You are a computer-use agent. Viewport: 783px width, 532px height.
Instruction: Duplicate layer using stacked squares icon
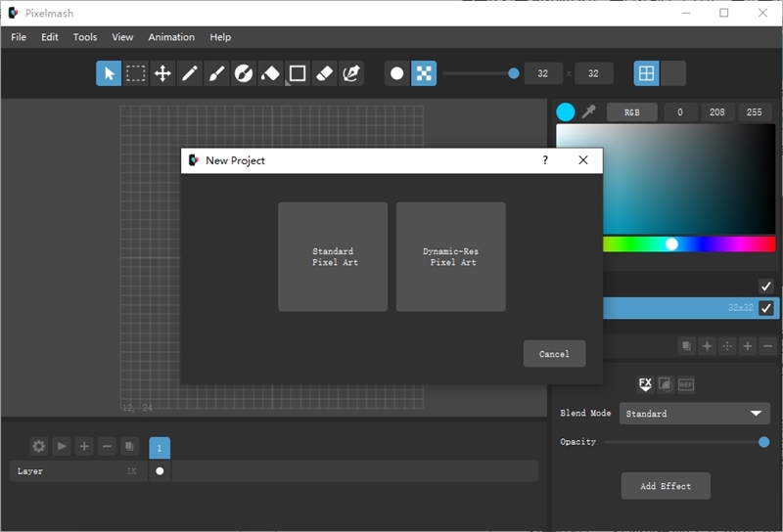[x=687, y=346]
